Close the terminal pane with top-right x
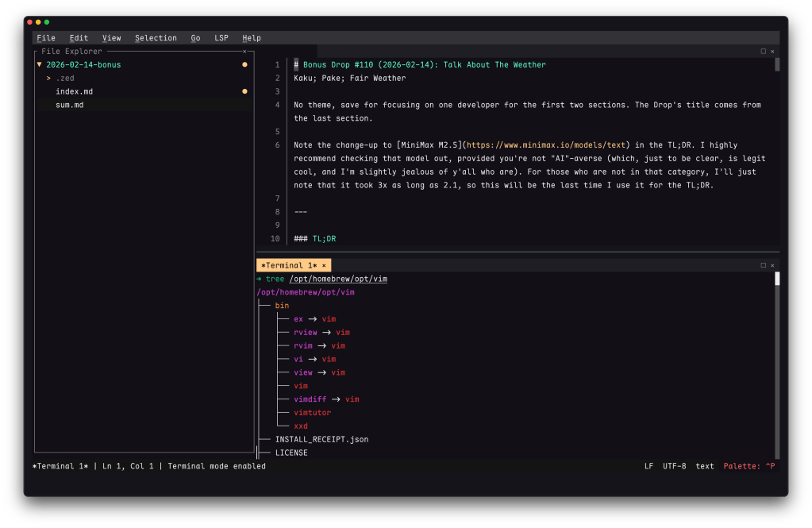The width and height of the screenshot is (812, 528). pyautogui.click(x=772, y=265)
